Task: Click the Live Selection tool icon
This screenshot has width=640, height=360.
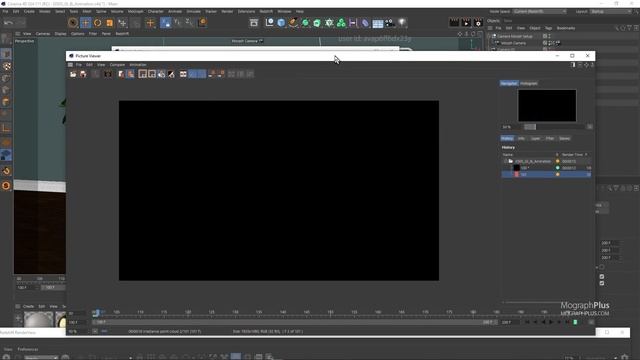Action: (x=73, y=23)
